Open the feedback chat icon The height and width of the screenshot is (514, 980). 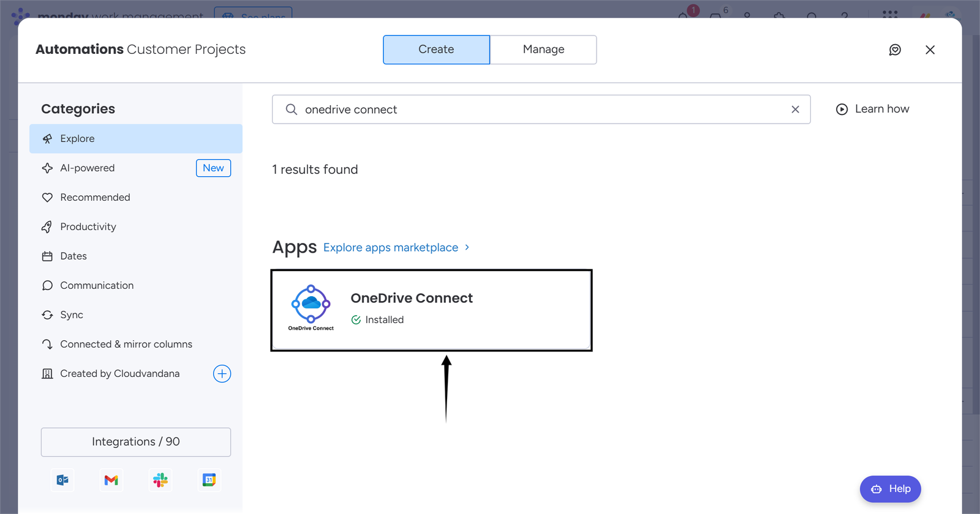pyautogui.click(x=895, y=50)
